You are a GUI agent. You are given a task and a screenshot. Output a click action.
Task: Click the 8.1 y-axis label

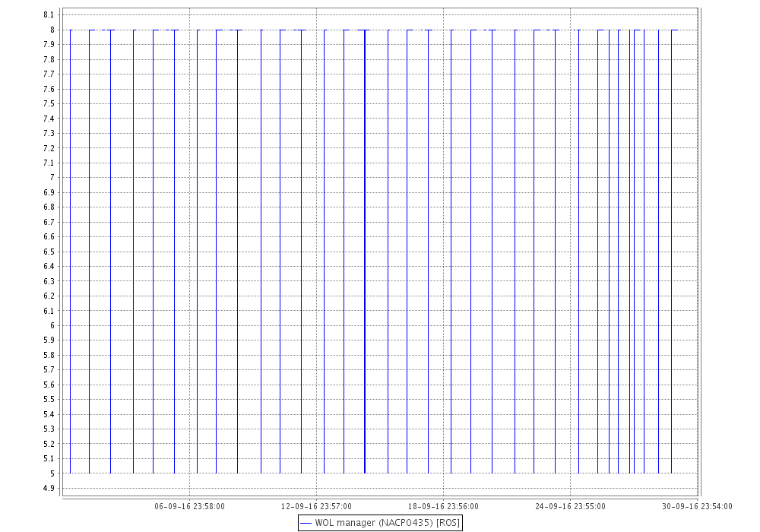(x=49, y=15)
